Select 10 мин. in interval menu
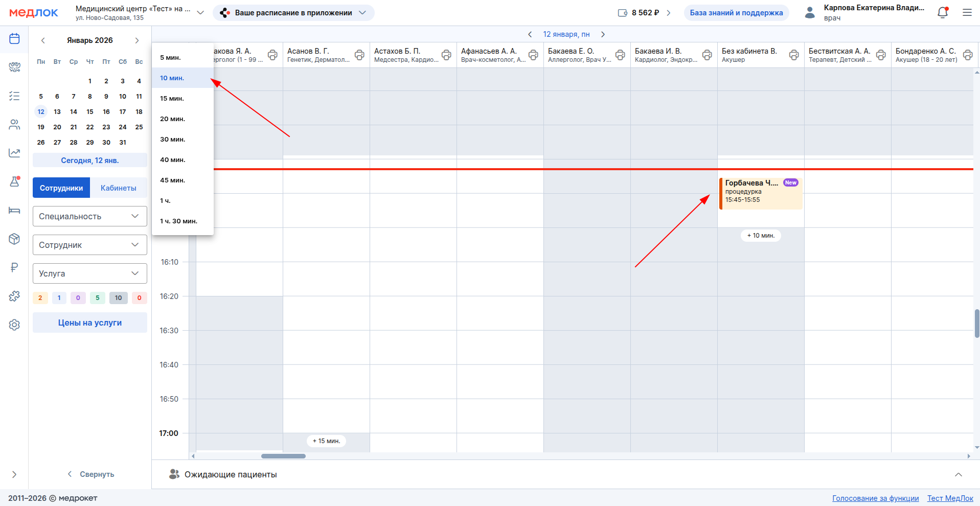 tap(172, 78)
